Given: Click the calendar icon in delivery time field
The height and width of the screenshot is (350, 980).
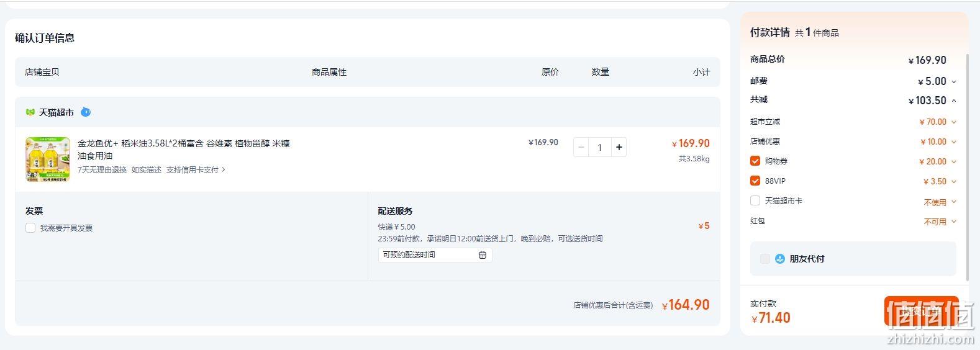Looking at the screenshot, I should pyautogui.click(x=483, y=255).
